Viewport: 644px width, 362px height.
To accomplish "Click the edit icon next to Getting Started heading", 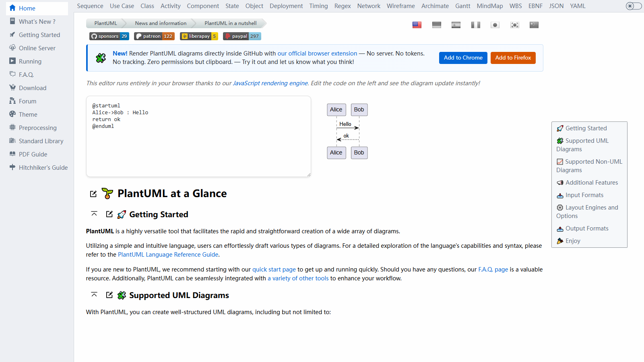I will [109, 214].
